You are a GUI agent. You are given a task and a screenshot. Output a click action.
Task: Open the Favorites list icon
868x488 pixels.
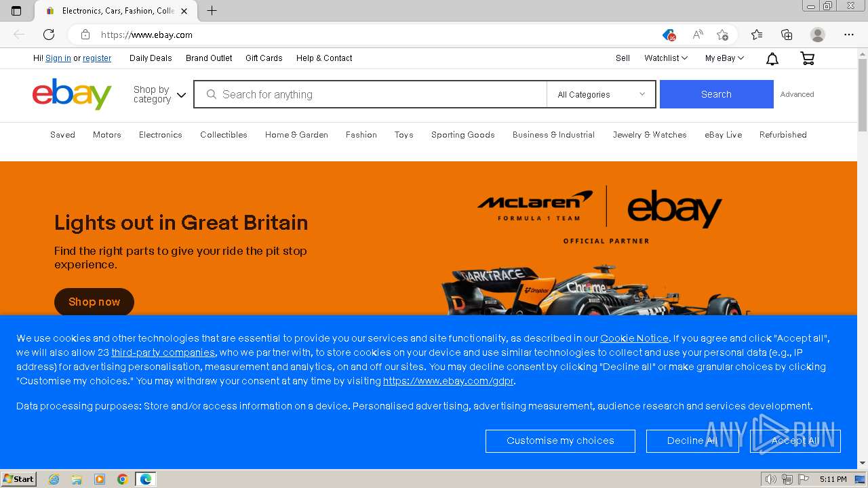(x=757, y=35)
